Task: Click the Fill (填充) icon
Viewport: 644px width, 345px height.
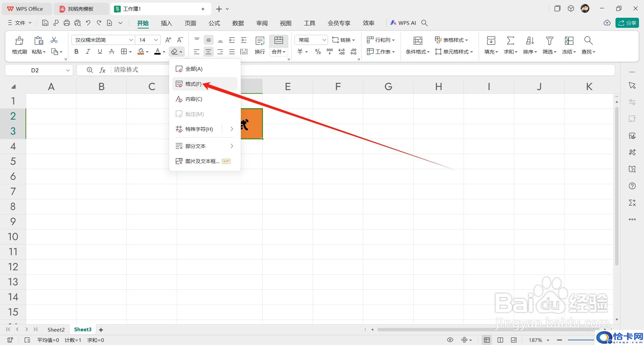Action: click(x=491, y=41)
